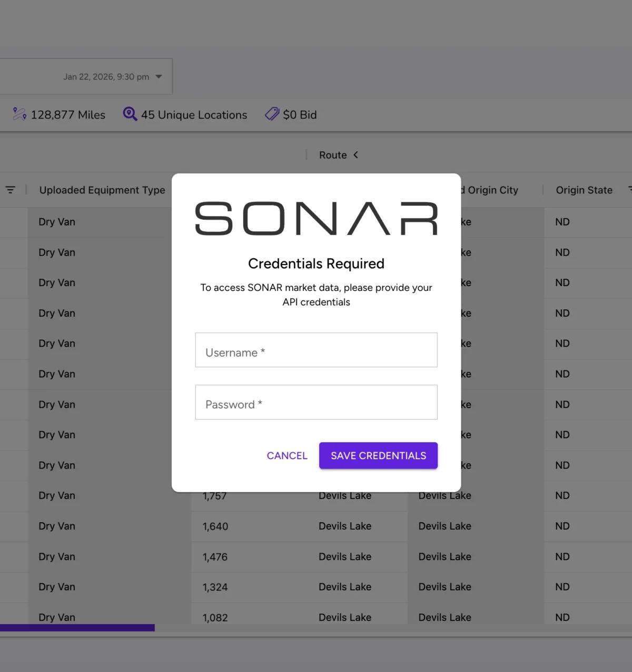Click the purple horizontal scrollbar at the bottom
This screenshot has width=632, height=672.
[77, 627]
